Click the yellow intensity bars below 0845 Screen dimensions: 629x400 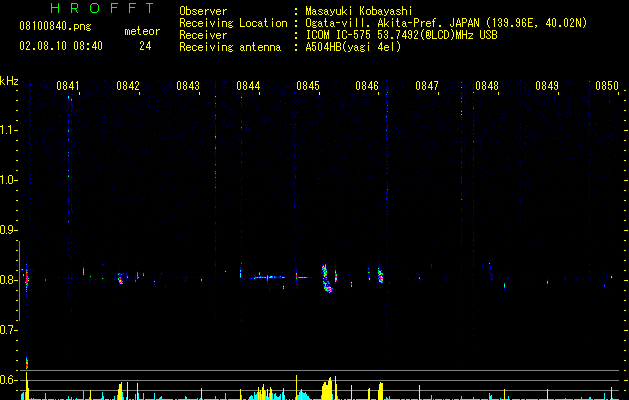[x=328, y=388]
